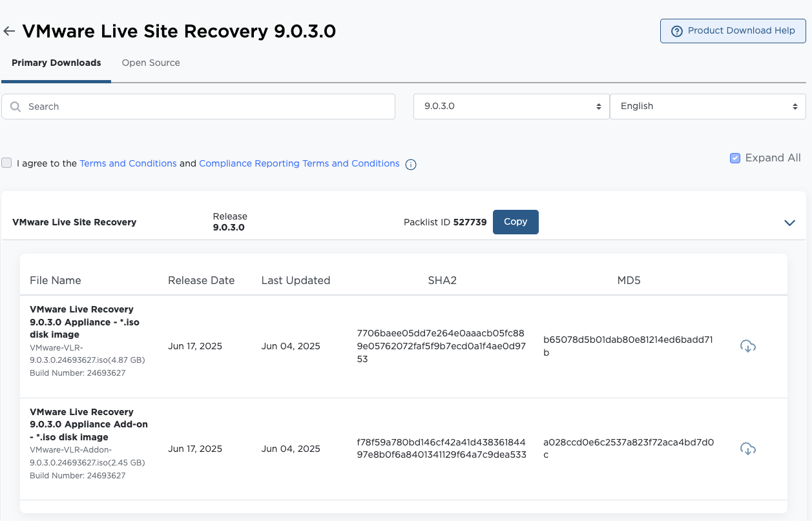Click the info icon beside Compliance Reporting terms

(x=410, y=165)
